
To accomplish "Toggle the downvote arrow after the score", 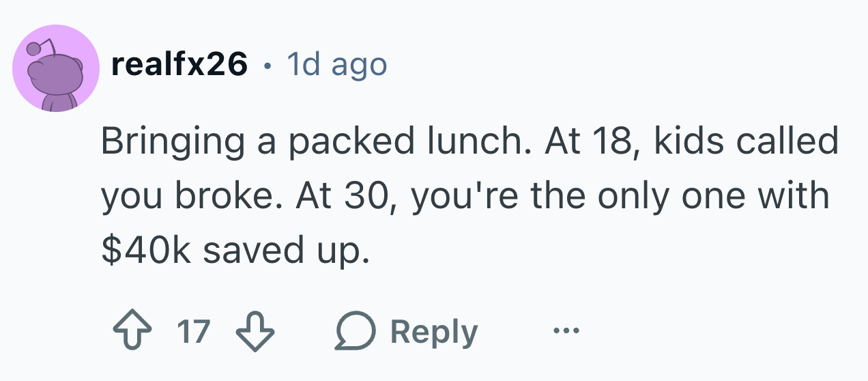I will pos(255,333).
